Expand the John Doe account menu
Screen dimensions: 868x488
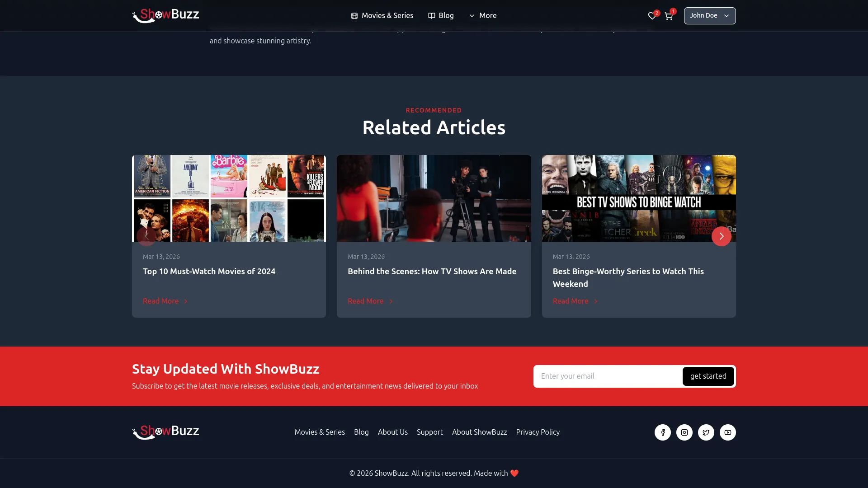(x=709, y=15)
